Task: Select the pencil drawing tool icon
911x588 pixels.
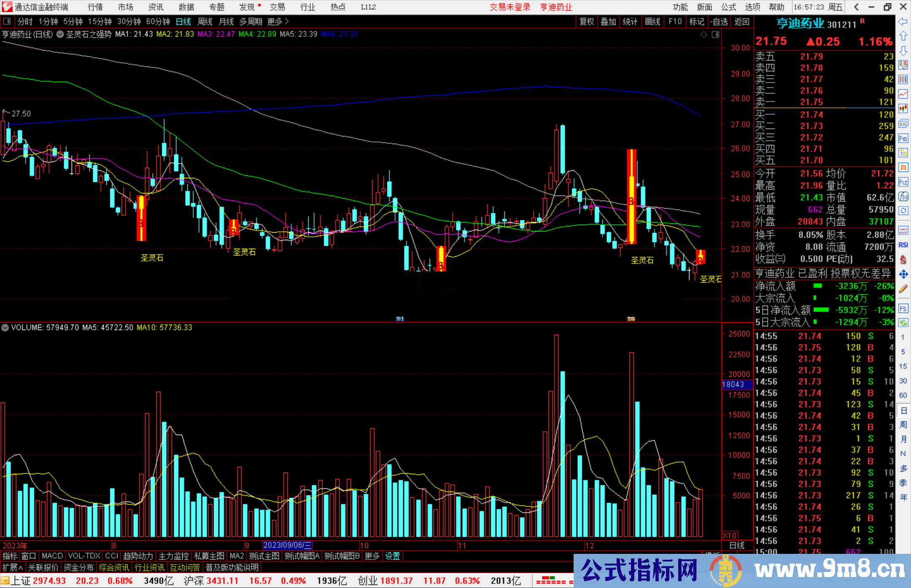Action: 903,289
